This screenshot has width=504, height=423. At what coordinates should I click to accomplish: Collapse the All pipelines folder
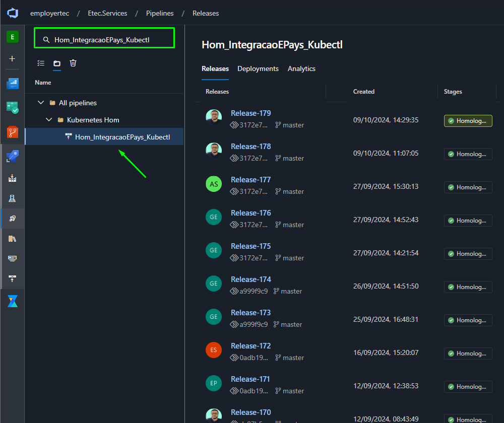41,102
